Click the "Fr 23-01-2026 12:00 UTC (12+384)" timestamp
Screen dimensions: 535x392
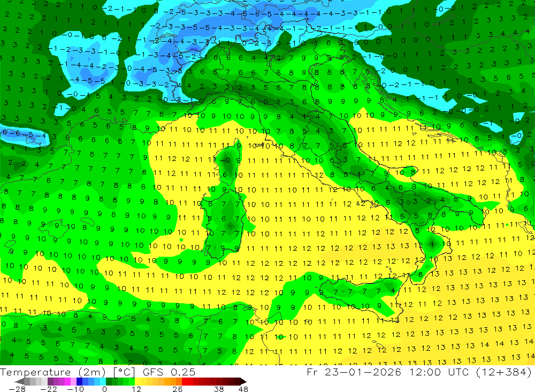(419, 372)
